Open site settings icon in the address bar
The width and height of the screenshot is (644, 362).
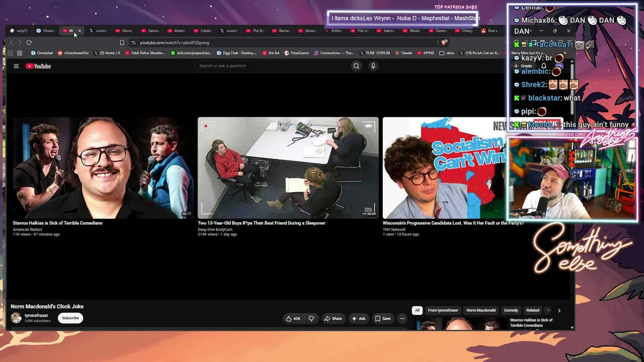133,43
